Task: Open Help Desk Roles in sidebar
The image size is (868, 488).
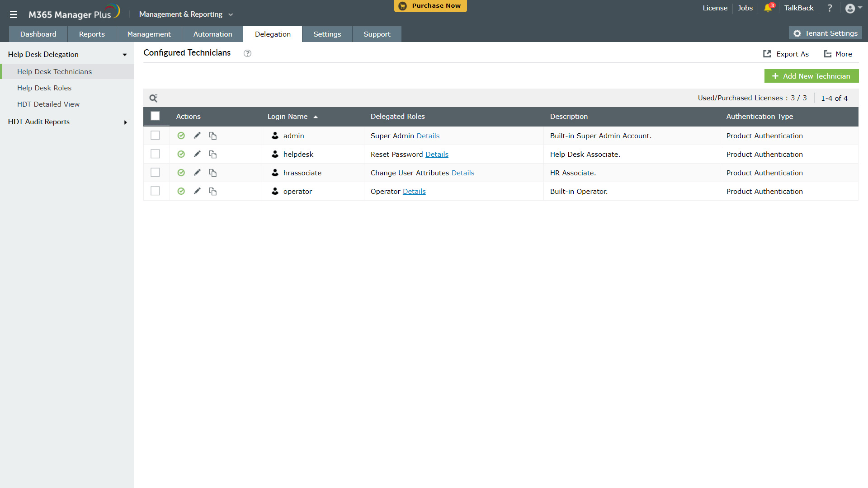Action: [x=44, y=88]
